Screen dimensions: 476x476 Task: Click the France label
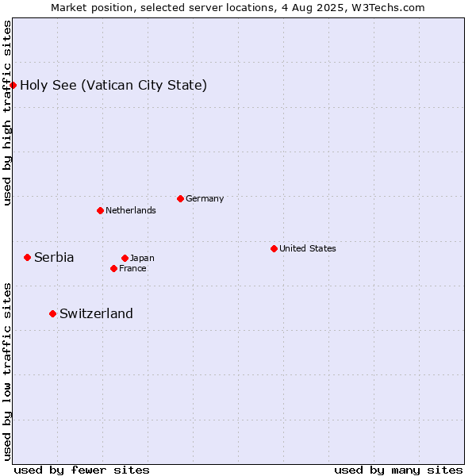(132, 268)
